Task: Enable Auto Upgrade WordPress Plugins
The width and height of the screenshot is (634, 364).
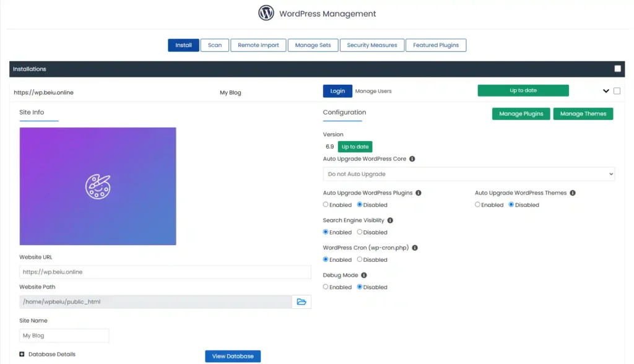Action: [326, 205]
